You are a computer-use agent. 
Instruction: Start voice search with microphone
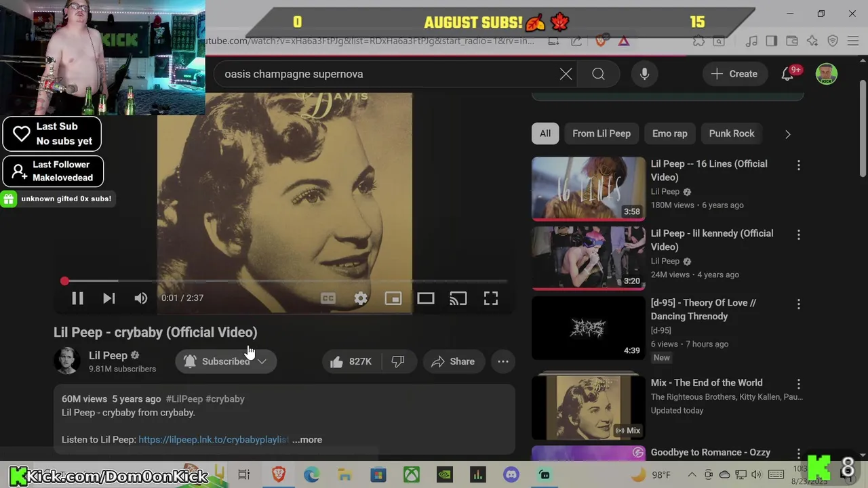coord(644,74)
